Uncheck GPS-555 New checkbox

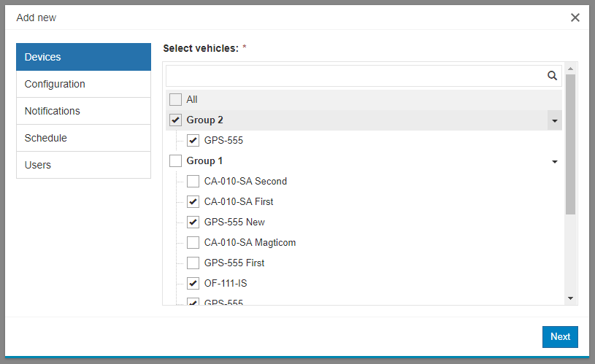193,222
